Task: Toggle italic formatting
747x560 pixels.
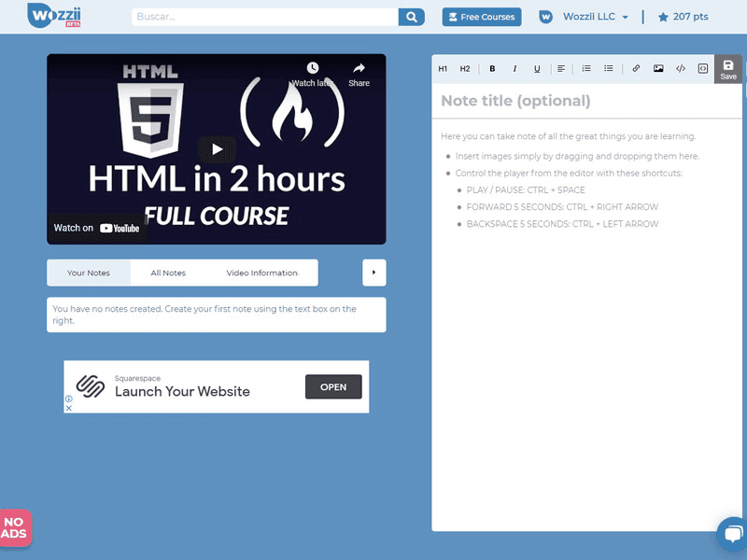Action: (x=514, y=68)
